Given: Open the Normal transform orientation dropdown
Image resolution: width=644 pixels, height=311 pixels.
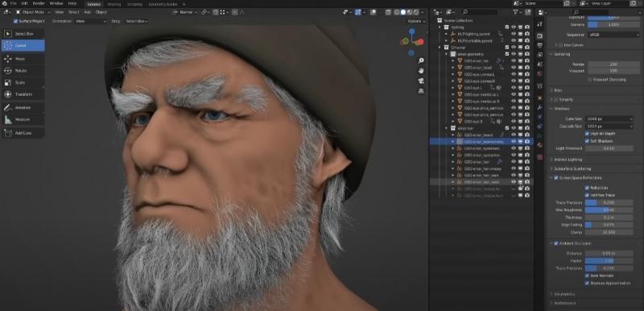Looking at the screenshot, I should coord(187,12).
